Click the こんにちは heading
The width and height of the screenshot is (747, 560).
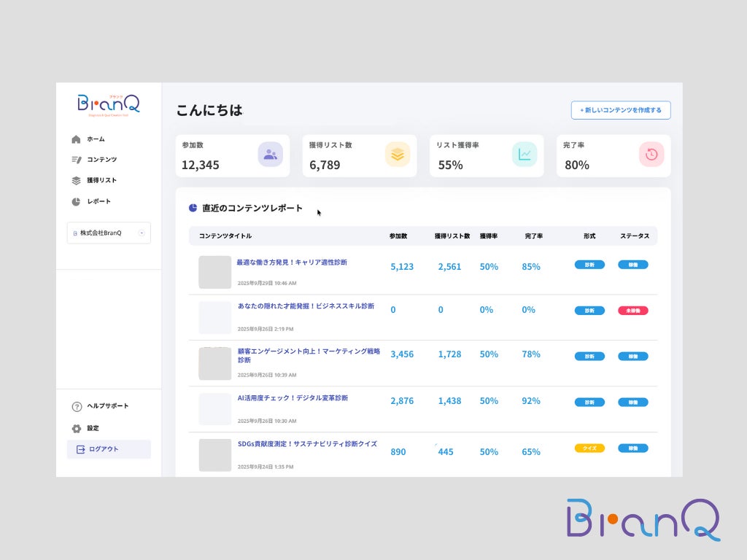coord(209,111)
